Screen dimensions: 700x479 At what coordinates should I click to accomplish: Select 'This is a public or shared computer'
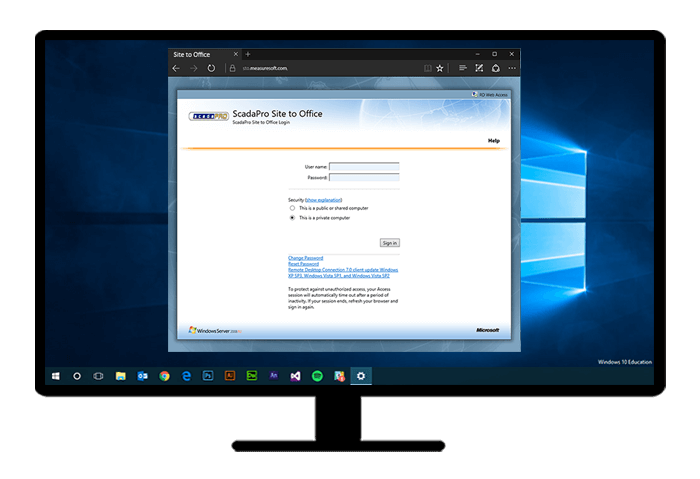pyautogui.click(x=292, y=208)
